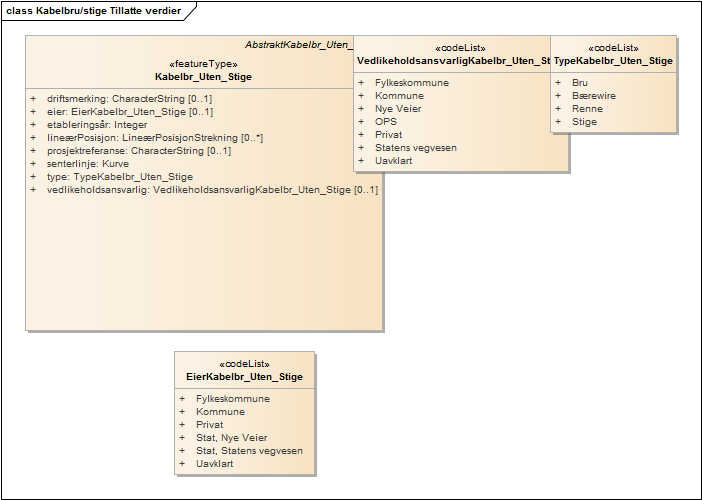Click the diagram title 'class Kabelbru/stige Tillatte verdier'
Image resolution: width=702 pixels, height=500 pixels.
point(97,9)
